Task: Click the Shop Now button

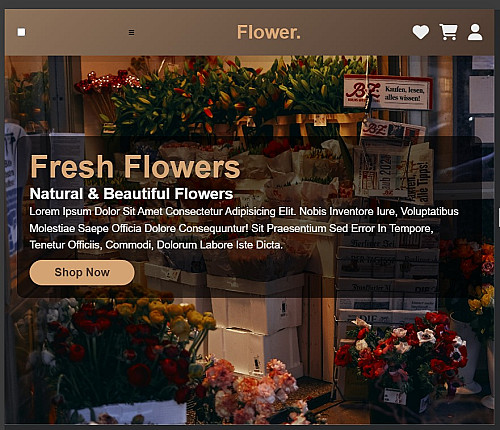Action: tap(82, 272)
